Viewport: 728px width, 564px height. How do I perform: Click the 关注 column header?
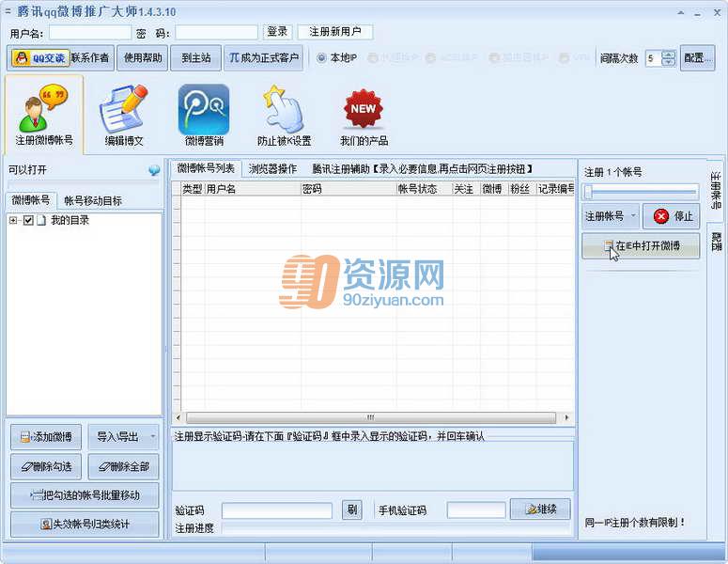[x=466, y=189]
